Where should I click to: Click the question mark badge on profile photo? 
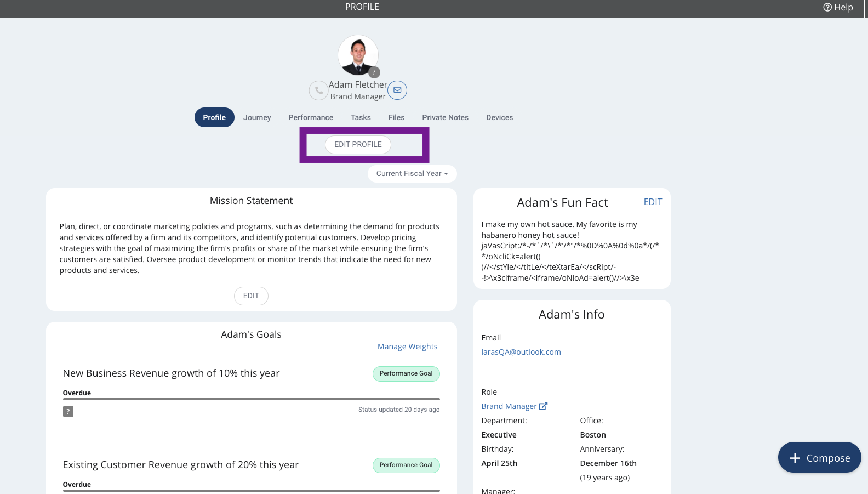(x=374, y=72)
